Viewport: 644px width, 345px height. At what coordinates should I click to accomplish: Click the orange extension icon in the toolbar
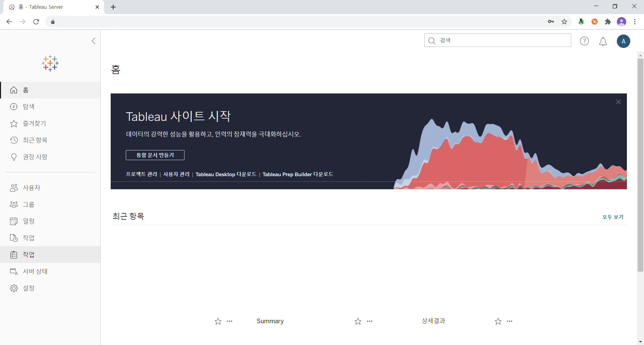594,22
